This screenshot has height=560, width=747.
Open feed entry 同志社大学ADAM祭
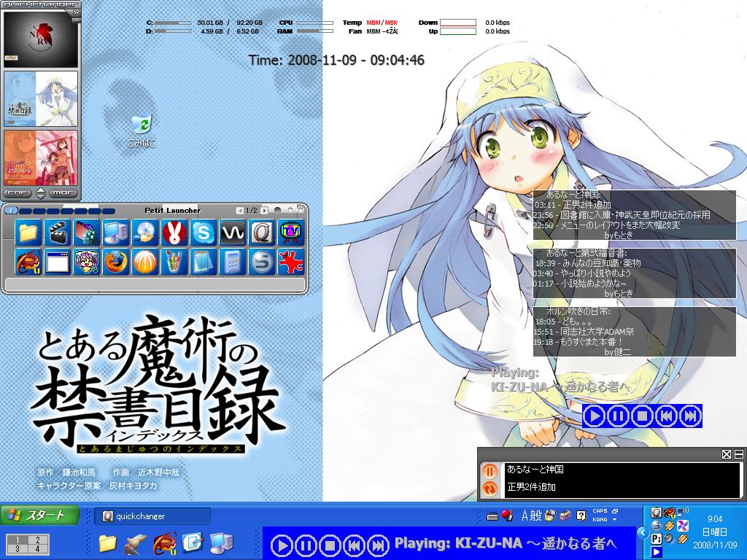(597, 332)
